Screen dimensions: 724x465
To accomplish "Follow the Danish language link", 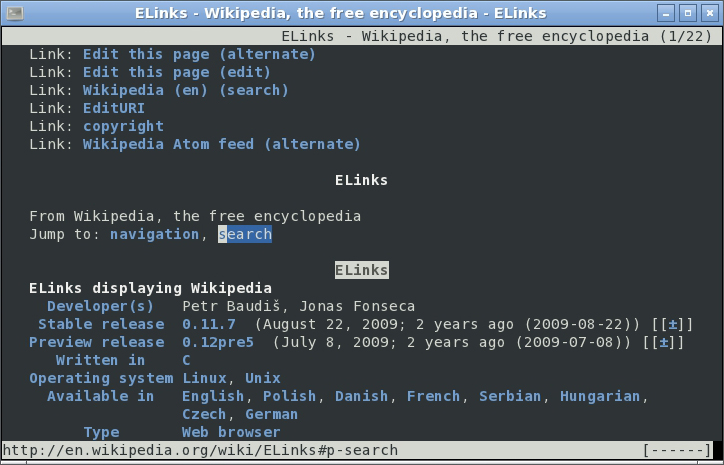I will click(362, 397).
